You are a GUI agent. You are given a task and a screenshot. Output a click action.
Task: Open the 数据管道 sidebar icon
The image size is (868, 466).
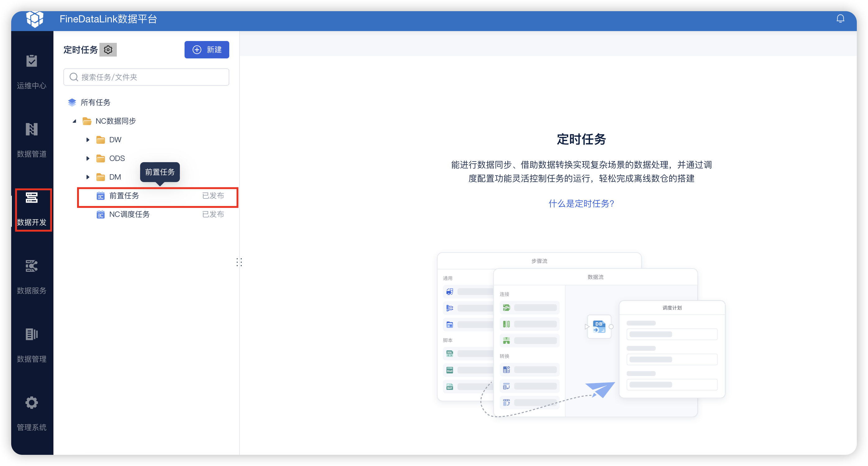click(x=32, y=129)
